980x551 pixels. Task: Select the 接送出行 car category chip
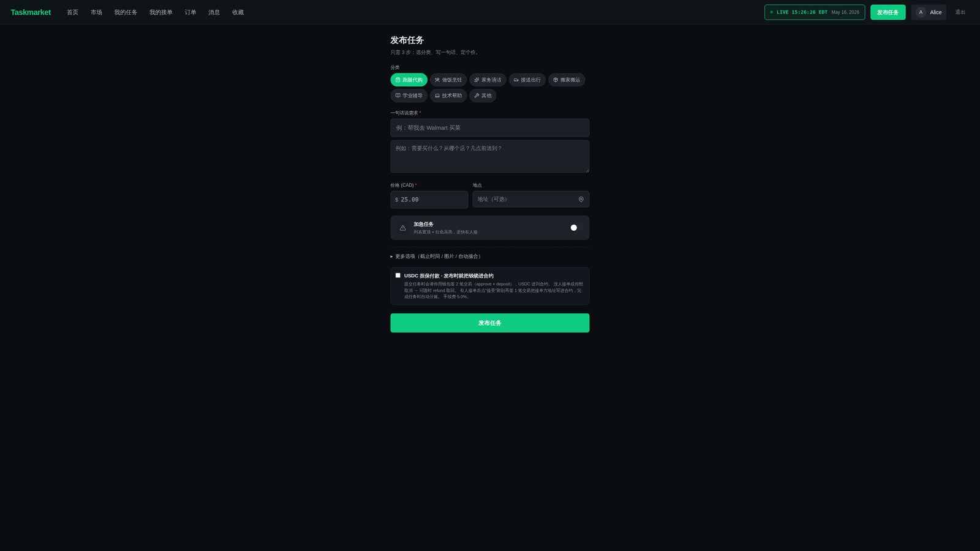click(x=527, y=80)
